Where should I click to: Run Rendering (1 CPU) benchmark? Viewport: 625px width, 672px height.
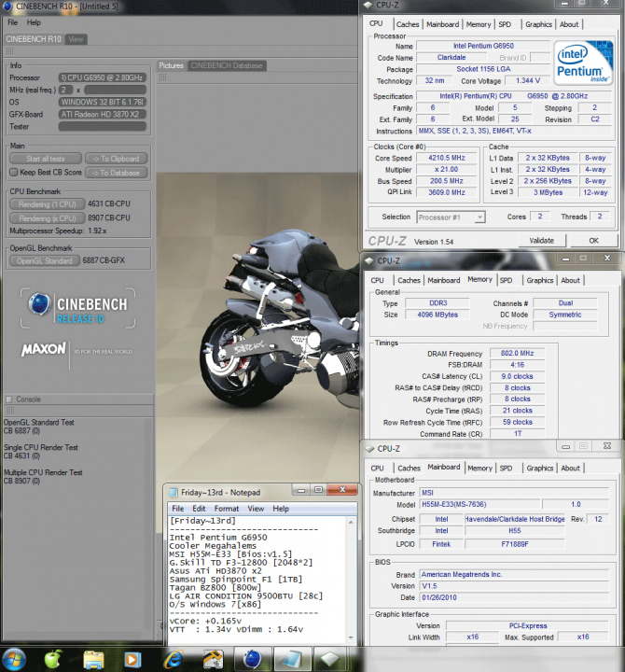pyautogui.click(x=48, y=204)
